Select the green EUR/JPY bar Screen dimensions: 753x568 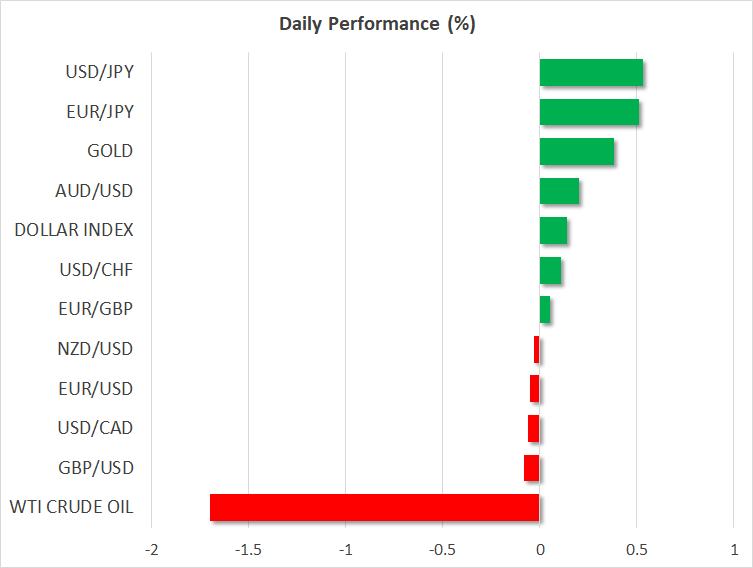pyautogui.click(x=589, y=112)
